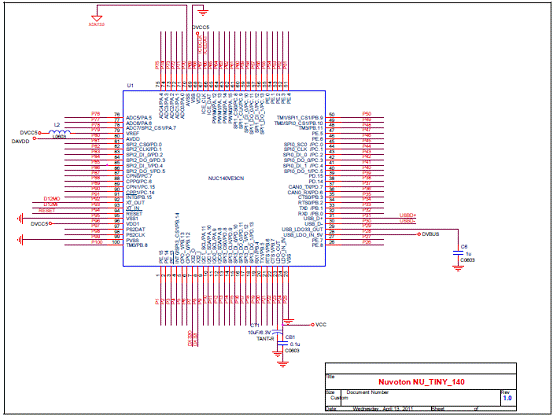Click the CB1 0.1u capacitor symbol
This screenshot has width=553, height=416.
click(x=283, y=343)
